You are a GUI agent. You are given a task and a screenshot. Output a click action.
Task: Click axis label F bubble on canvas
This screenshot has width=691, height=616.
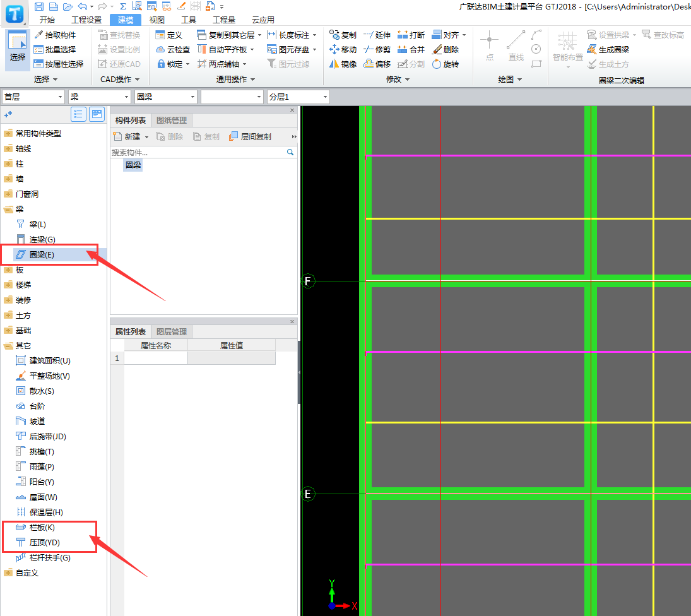coord(307,281)
